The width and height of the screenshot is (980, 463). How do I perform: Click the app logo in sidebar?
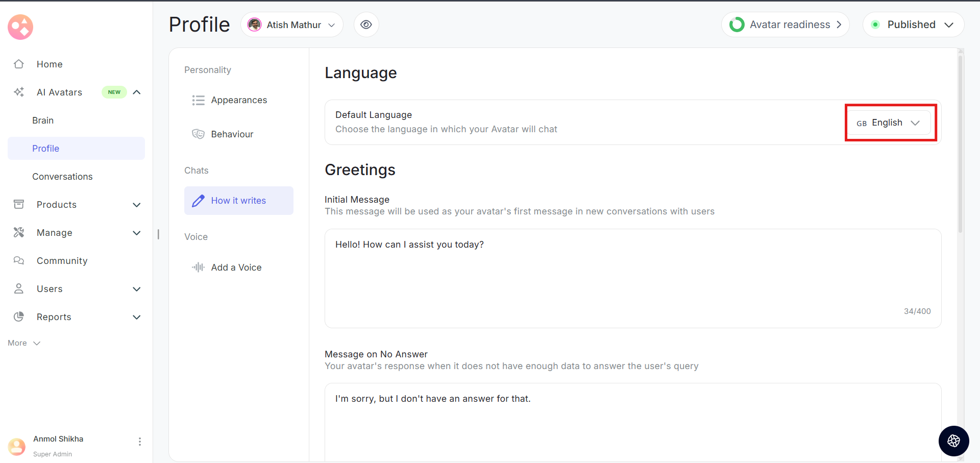(20, 27)
